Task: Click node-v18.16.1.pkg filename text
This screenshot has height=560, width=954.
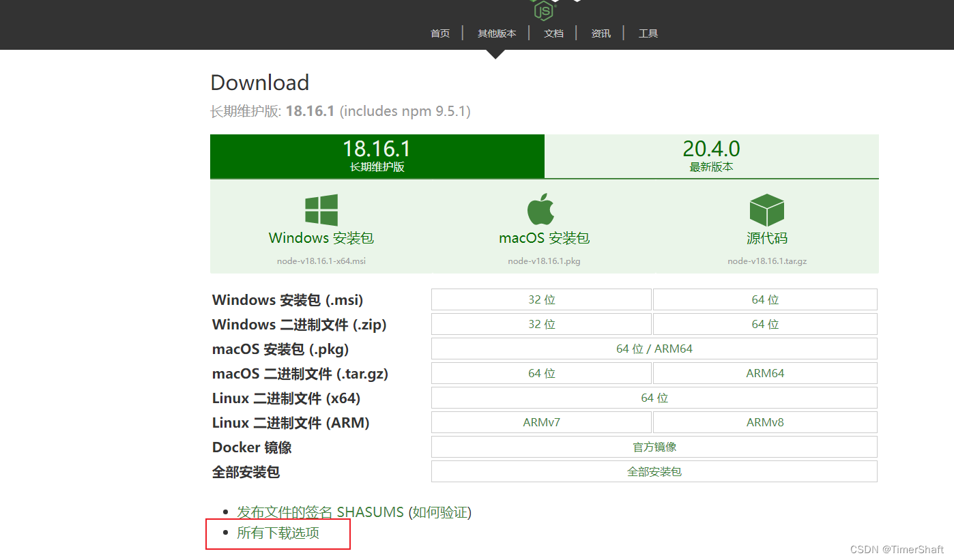Action: (544, 261)
